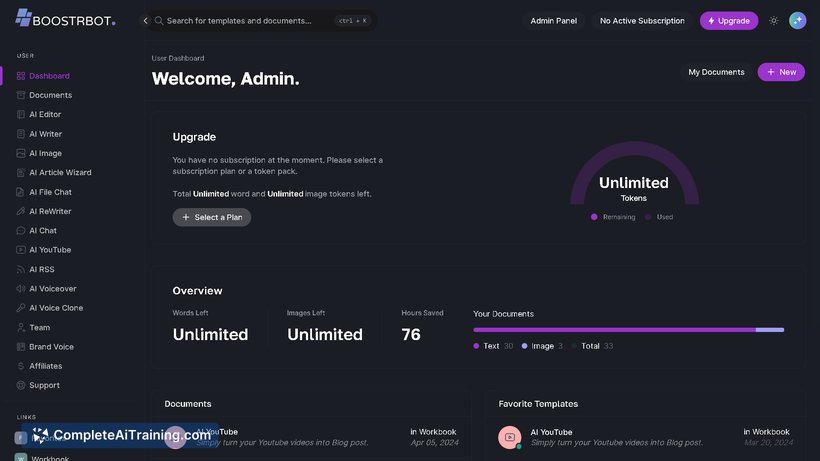Click the Admin Panel button
820x461 pixels.
click(553, 21)
